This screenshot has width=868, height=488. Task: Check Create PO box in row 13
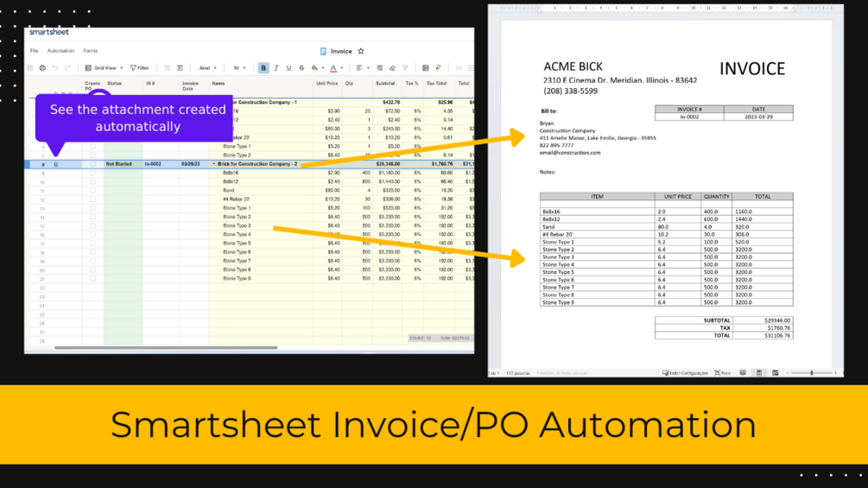coord(92,208)
